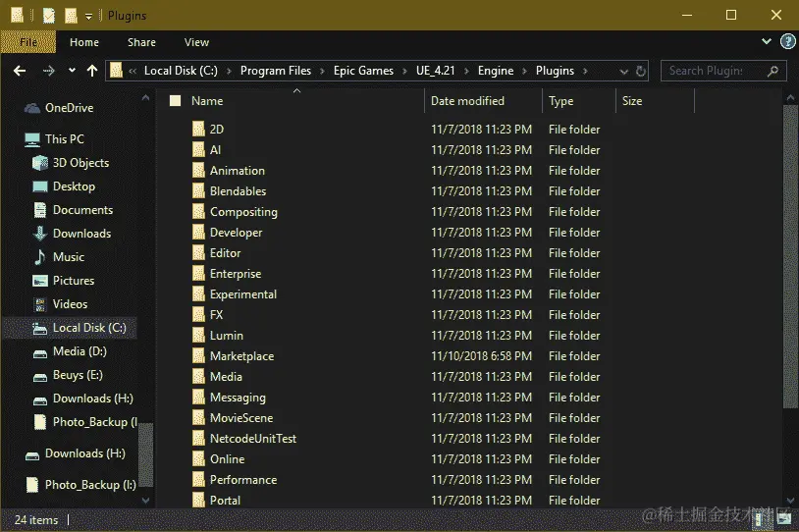Open Customize Quick Access Toolbar dropdown
This screenshot has height=532, width=799.
(88, 17)
